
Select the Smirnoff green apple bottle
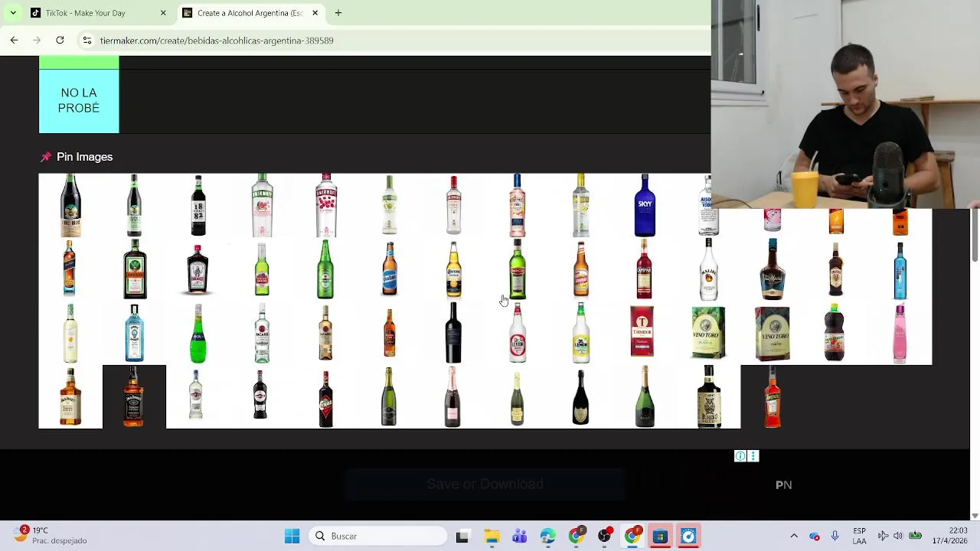point(390,205)
